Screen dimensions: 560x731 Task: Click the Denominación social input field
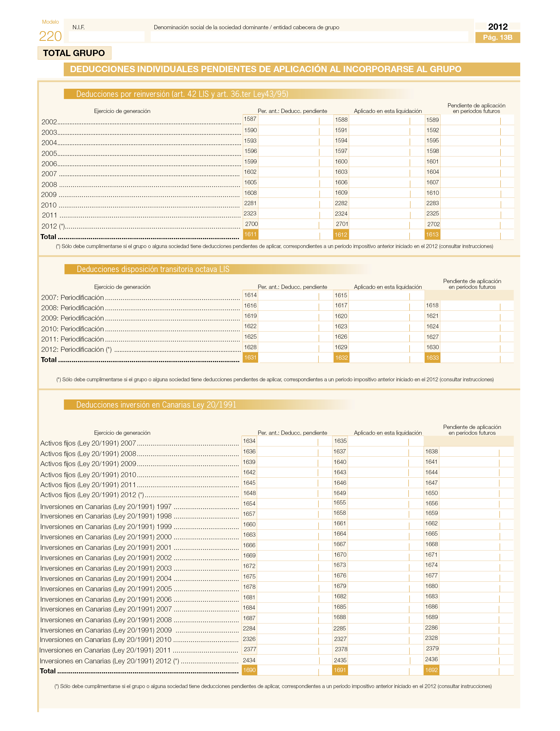[x=309, y=36]
